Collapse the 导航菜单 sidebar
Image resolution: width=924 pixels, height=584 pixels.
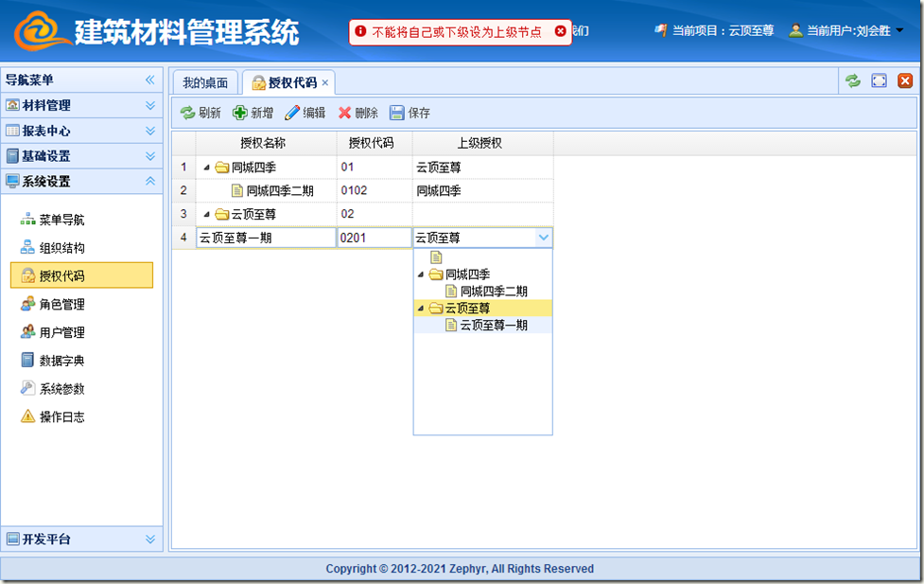149,80
